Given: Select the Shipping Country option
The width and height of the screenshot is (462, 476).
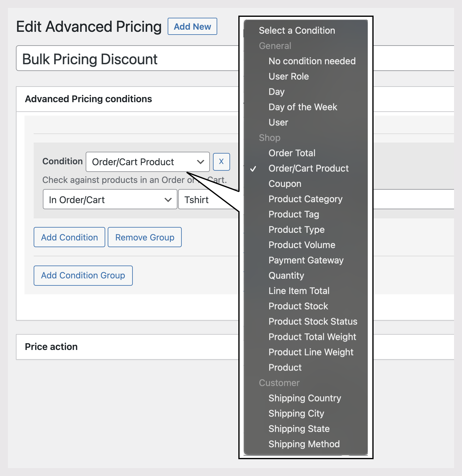Looking at the screenshot, I should 304,398.
